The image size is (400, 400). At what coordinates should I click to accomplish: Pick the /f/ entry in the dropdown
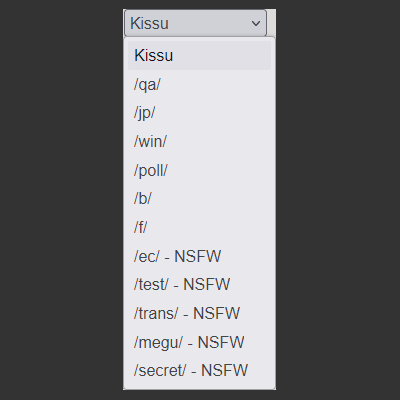tap(199, 227)
